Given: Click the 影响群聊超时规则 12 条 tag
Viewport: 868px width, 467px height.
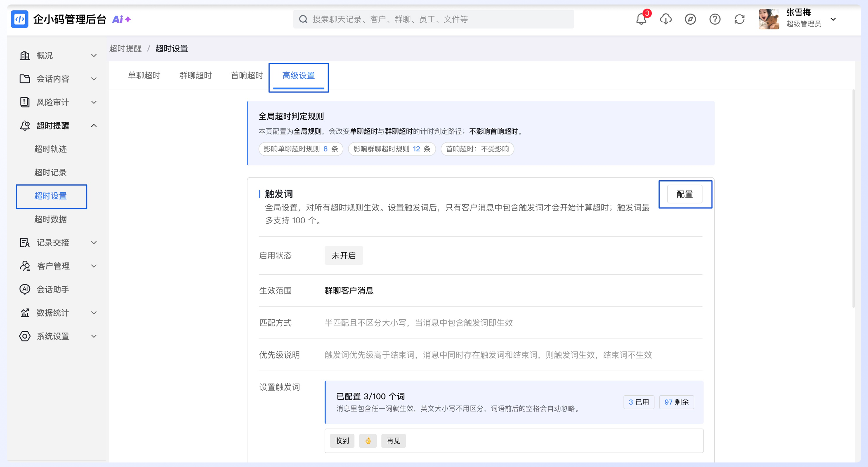Looking at the screenshot, I should tap(392, 149).
